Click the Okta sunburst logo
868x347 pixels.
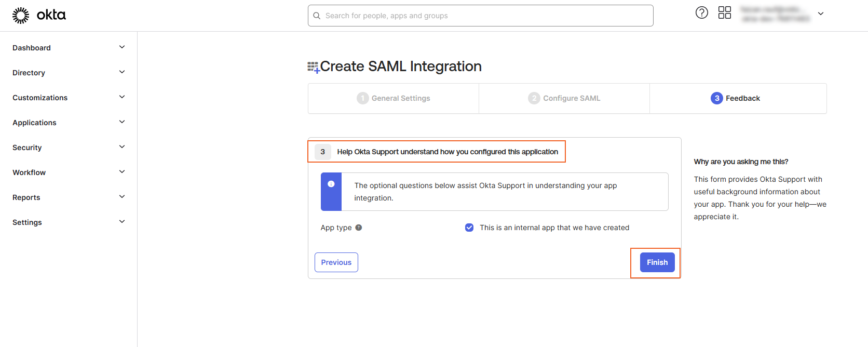21,16
